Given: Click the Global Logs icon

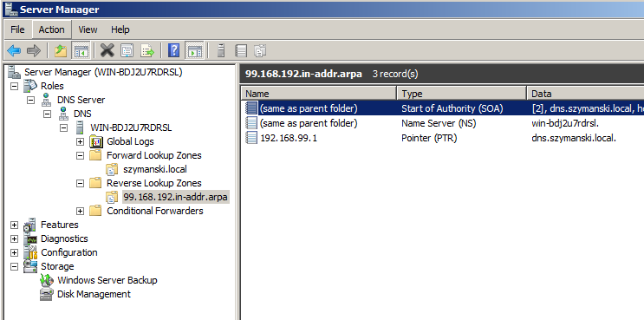Looking at the screenshot, I should click(x=96, y=141).
